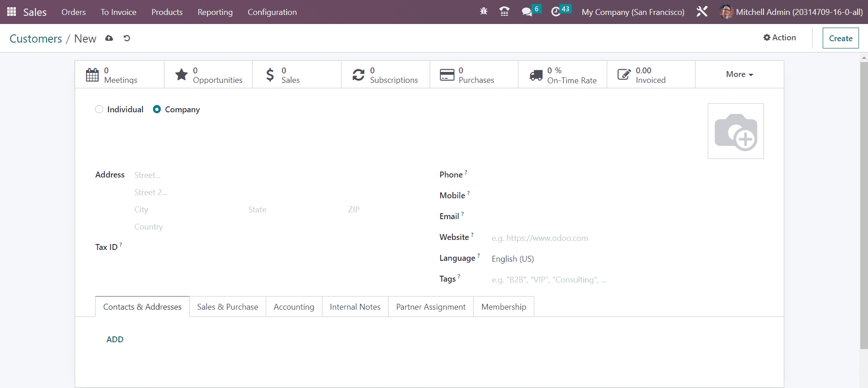Click the ADD contact button
Viewport: 868px width, 388px height.
pyautogui.click(x=115, y=340)
